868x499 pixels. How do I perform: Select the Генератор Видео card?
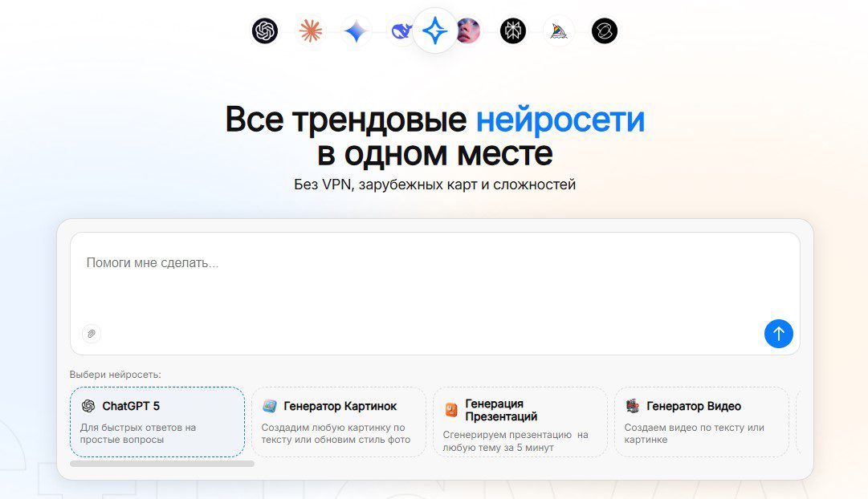pyautogui.click(x=701, y=420)
